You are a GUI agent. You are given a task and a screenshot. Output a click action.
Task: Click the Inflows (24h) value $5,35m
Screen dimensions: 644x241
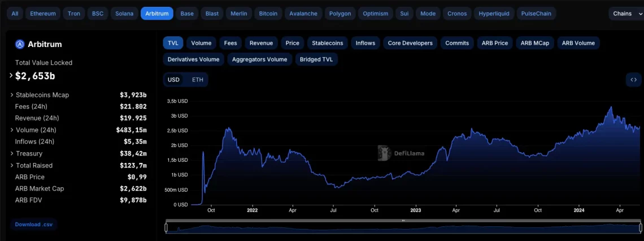coord(135,142)
